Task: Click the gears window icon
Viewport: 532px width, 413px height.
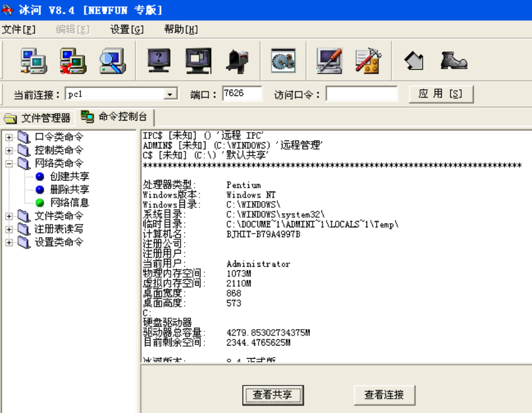Action: click(283, 61)
